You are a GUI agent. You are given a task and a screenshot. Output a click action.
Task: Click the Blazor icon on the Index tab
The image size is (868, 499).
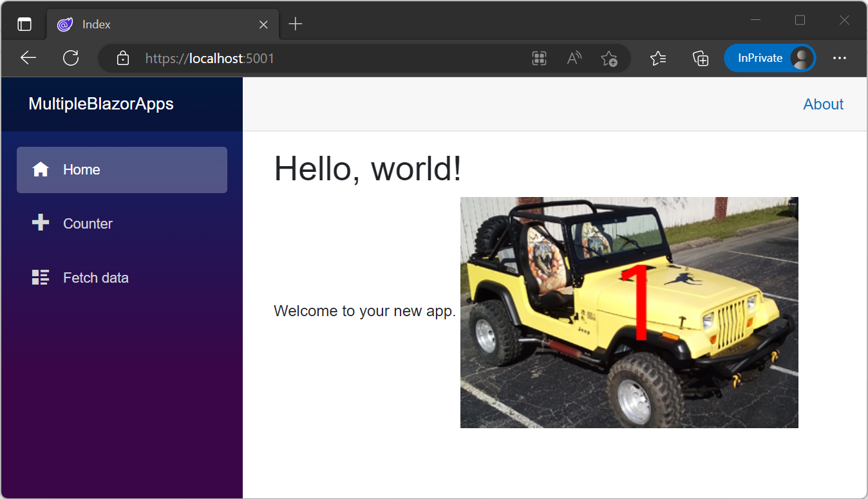[64, 24]
